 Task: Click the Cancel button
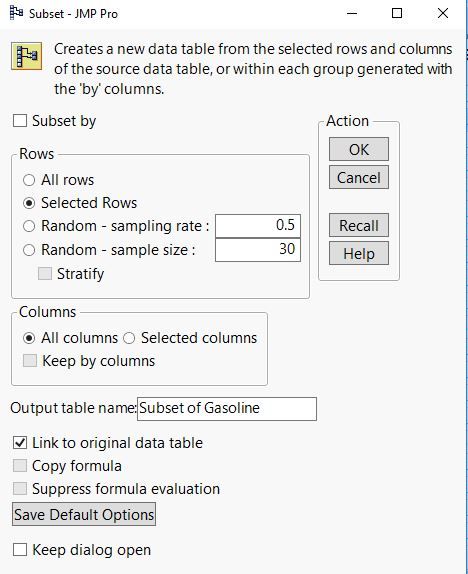(359, 177)
